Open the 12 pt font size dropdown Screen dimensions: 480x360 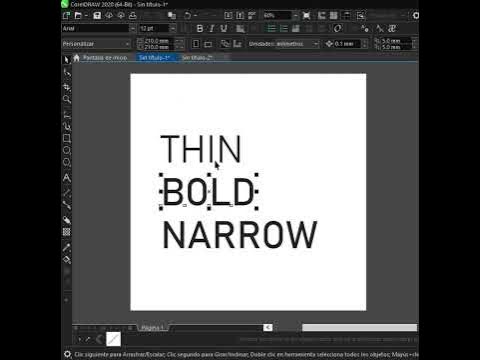(172, 29)
